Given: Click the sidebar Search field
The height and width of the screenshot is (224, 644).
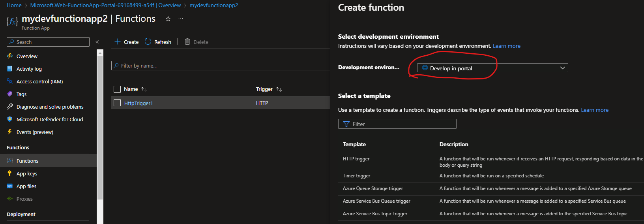Looking at the screenshot, I should coord(48,42).
